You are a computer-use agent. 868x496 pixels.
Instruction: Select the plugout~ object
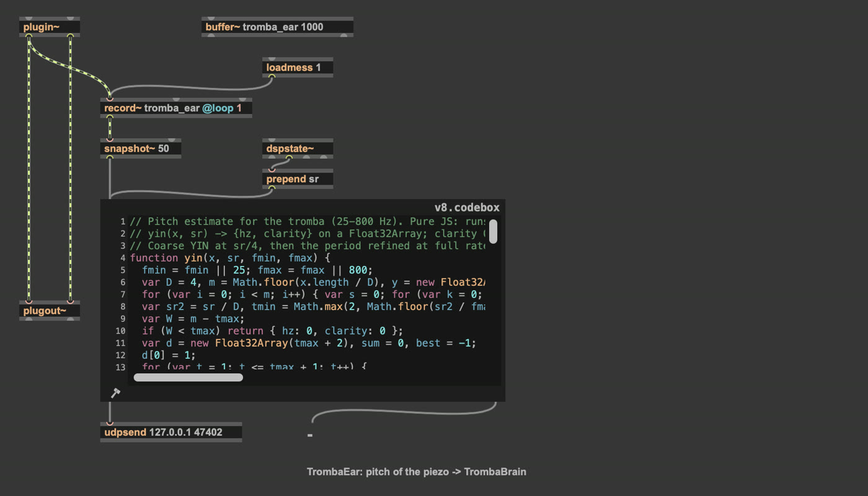tap(50, 311)
